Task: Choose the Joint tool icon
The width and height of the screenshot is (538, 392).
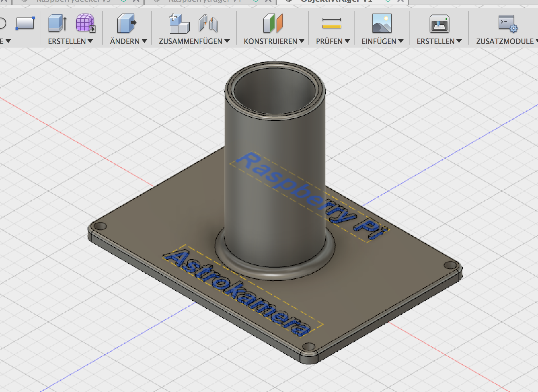Action: pos(208,23)
